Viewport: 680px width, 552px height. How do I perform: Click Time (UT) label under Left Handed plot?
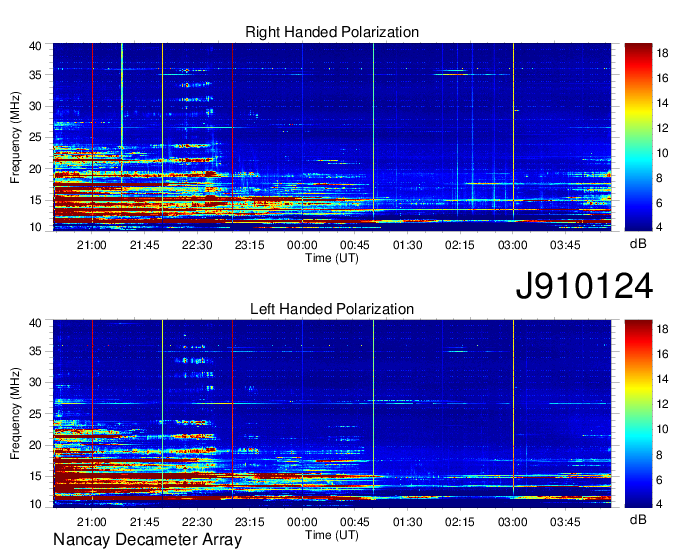coord(332,535)
